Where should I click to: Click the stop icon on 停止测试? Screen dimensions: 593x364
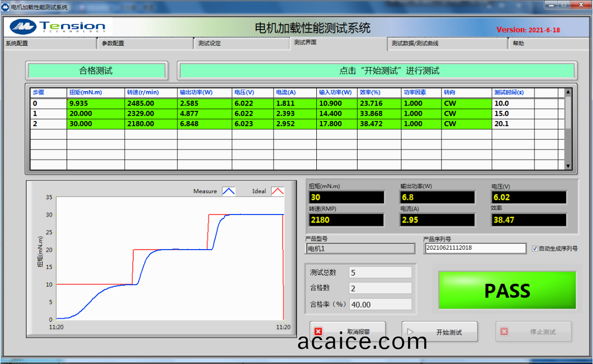point(504,331)
